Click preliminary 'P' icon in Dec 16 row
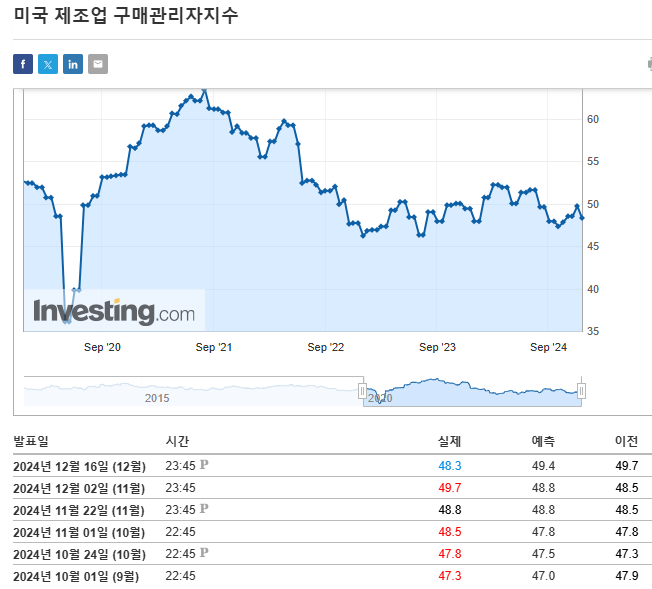Screen dimensions: 652x589 (x=204, y=465)
